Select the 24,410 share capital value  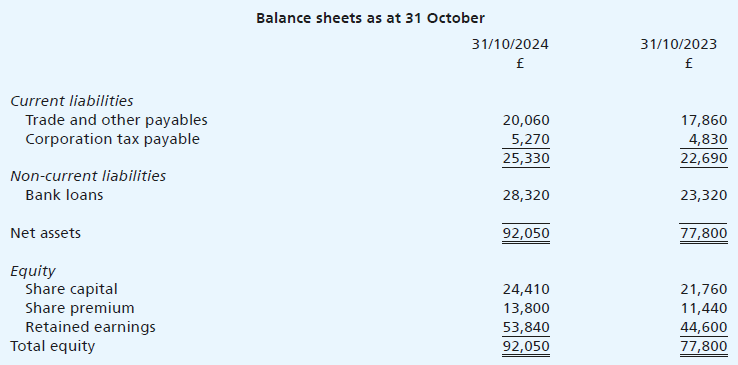pyautogui.click(x=526, y=289)
